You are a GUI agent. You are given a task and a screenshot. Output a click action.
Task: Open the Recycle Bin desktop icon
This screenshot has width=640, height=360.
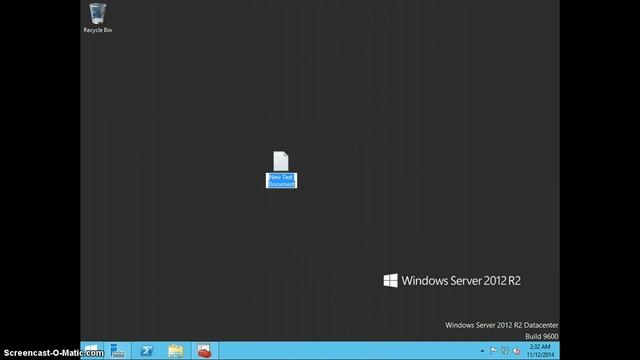[x=98, y=18]
